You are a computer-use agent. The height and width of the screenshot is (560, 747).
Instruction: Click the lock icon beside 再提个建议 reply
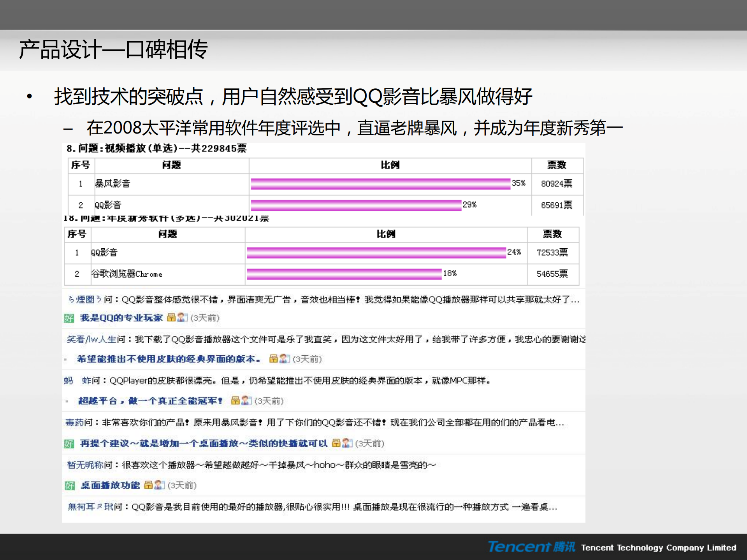(336, 444)
